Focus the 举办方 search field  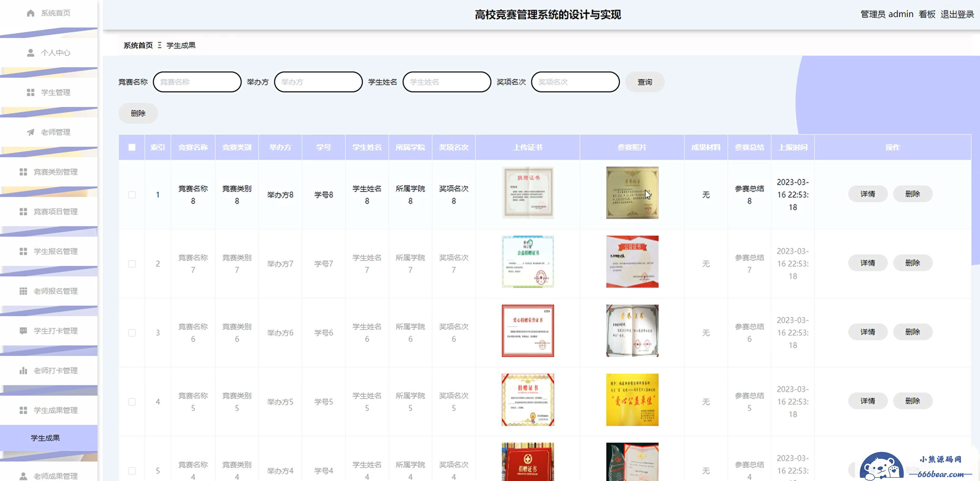(318, 82)
